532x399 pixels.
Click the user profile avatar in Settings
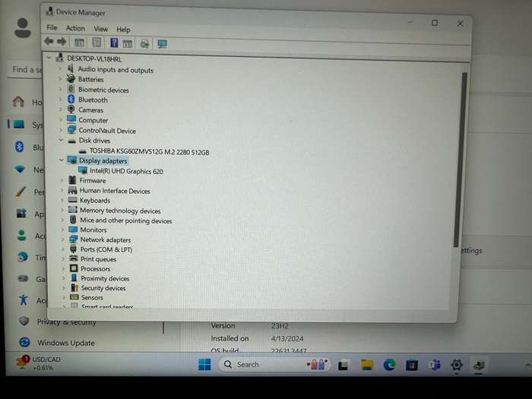click(23, 28)
